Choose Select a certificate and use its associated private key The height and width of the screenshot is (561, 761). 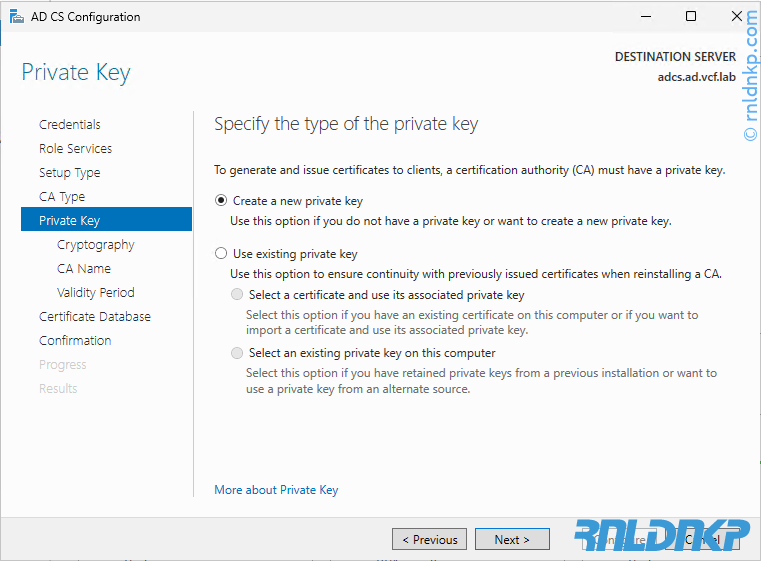point(237,295)
